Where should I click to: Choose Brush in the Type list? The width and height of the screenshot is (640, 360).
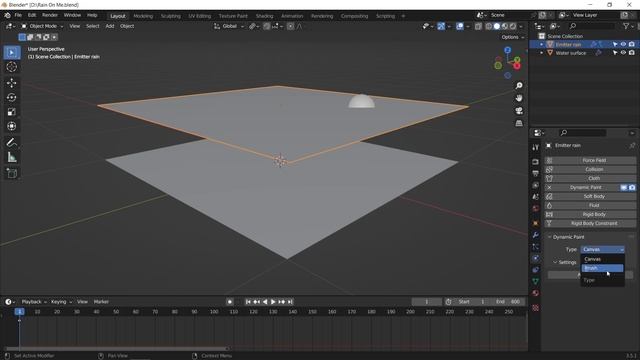point(602,268)
